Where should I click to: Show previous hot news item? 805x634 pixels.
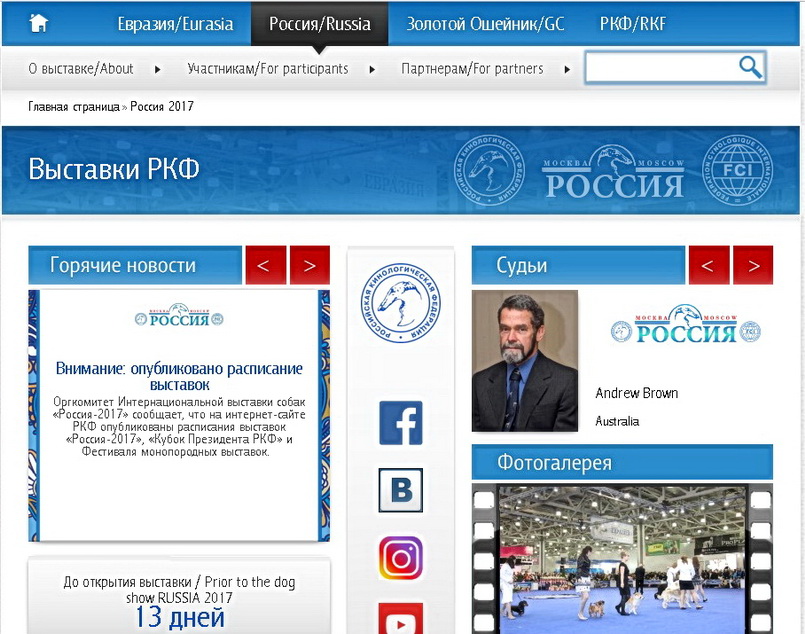(265, 265)
